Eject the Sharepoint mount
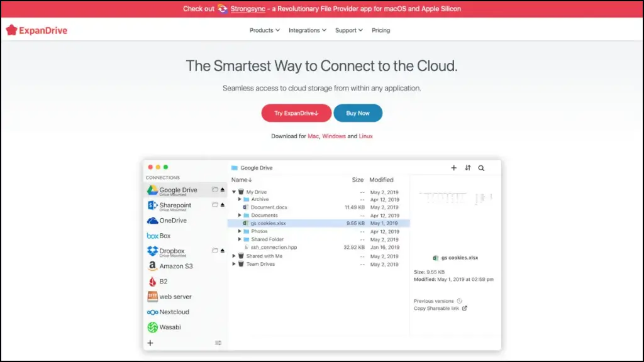The width and height of the screenshot is (644, 362). click(223, 205)
